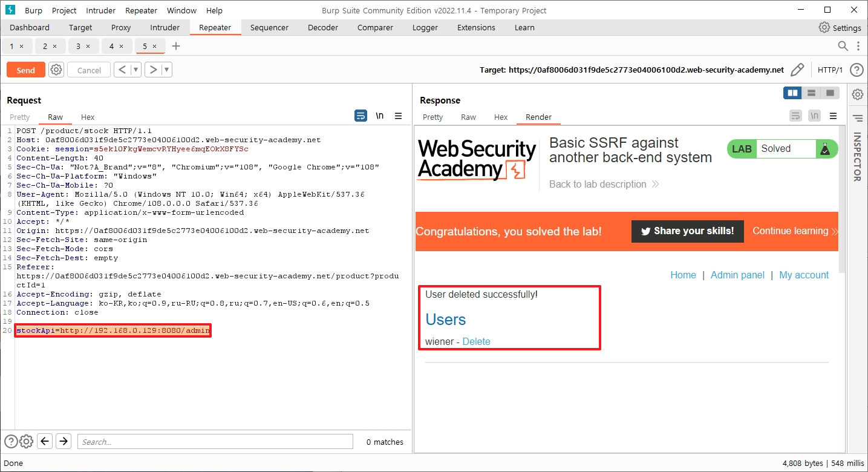Open the Burp menu
Screen dimensions: 868x472
33,10
